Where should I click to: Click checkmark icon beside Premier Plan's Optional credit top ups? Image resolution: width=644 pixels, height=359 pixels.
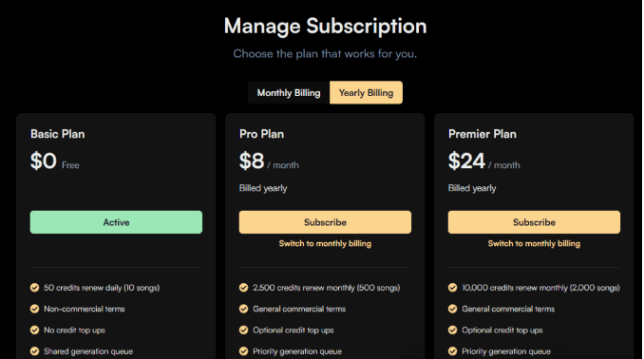tap(453, 330)
